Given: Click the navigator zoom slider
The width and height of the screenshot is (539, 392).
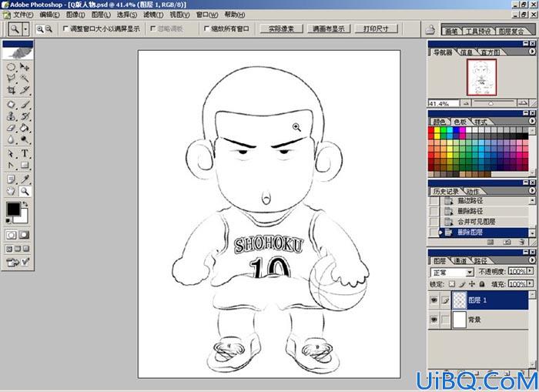Looking at the screenshot, I should pyautogui.click(x=493, y=103).
